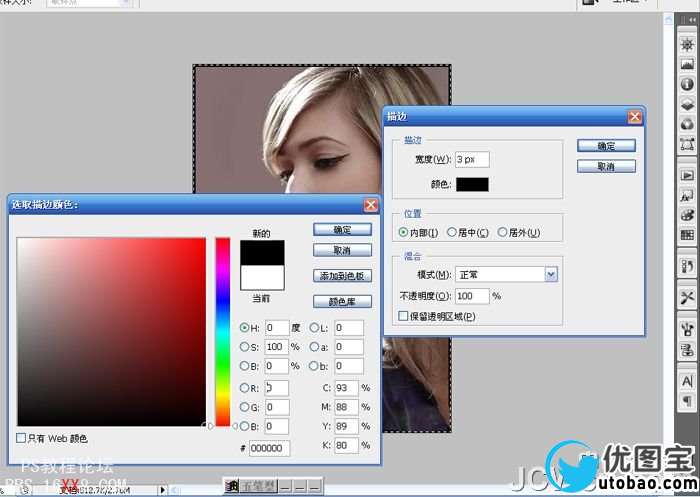This screenshot has height=497, width=700.
Task: Select the G green channel radio button
Action: [244, 407]
